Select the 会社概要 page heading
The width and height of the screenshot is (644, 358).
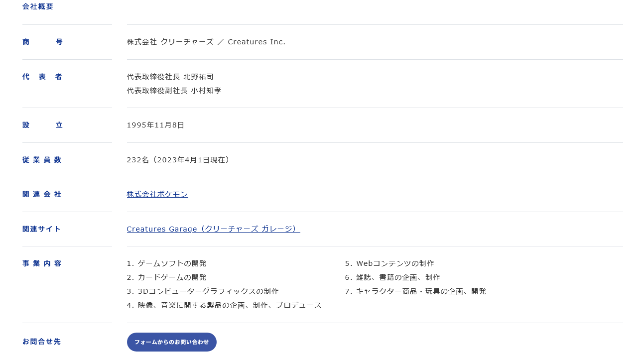point(38,6)
